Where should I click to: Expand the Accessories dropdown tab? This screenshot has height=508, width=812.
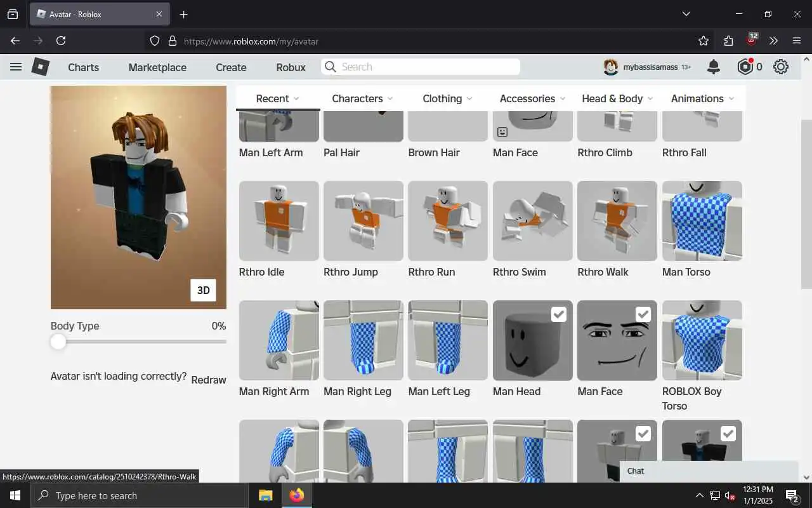(x=532, y=98)
